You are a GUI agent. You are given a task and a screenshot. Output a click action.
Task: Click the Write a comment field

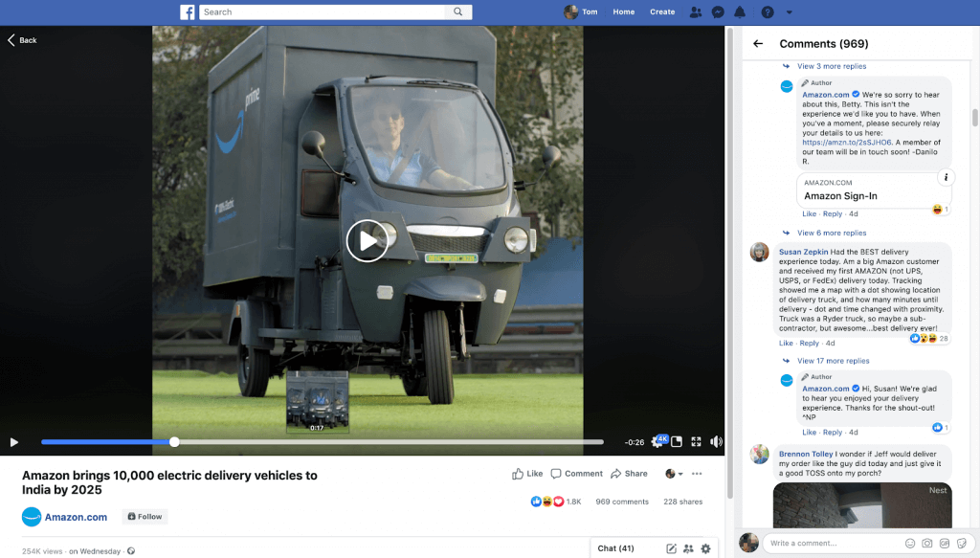(x=835, y=543)
